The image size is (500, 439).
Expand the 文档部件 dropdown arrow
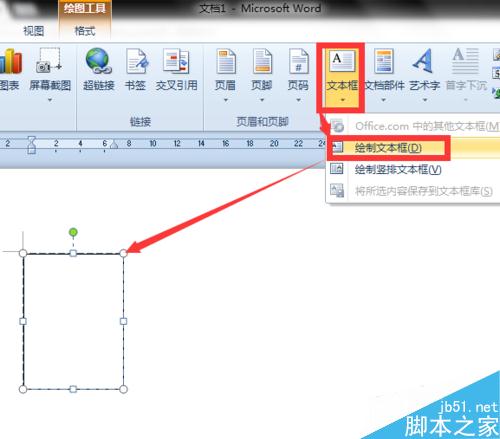[383, 100]
